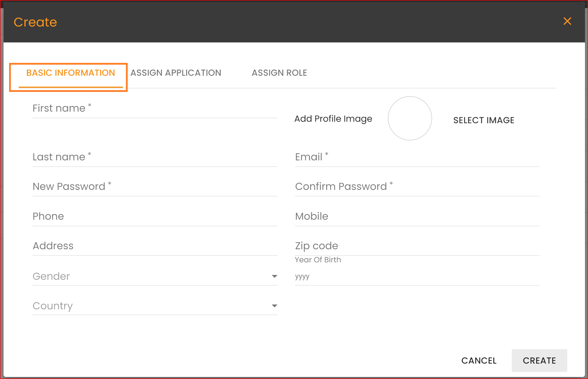Viewport: 588px width, 379px height.
Task: Click the Year Of Birth yyyy field
Action: click(417, 276)
